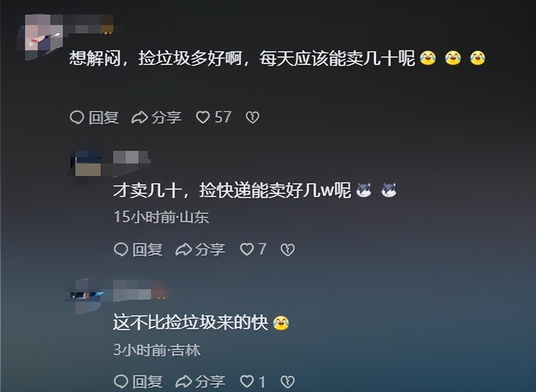Open reply bubble for the Jilin comment
Screen dimensions: 536x392
(x=121, y=382)
